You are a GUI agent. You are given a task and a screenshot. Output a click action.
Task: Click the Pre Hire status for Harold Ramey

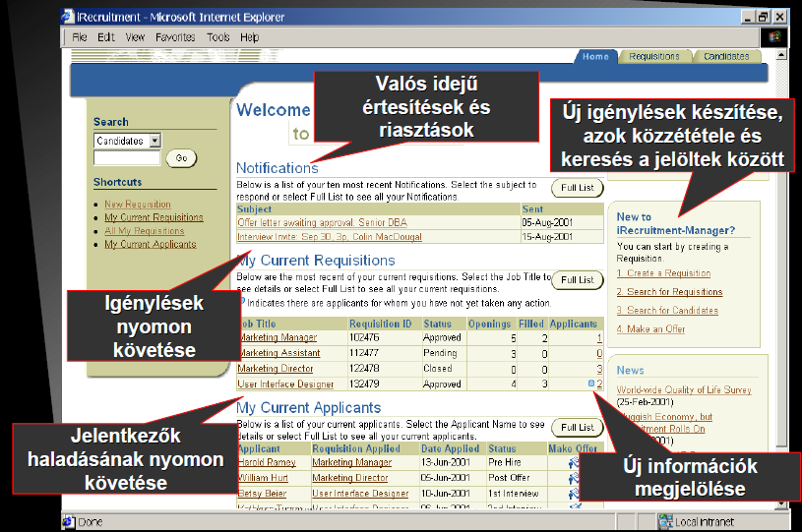pyautogui.click(x=504, y=462)
